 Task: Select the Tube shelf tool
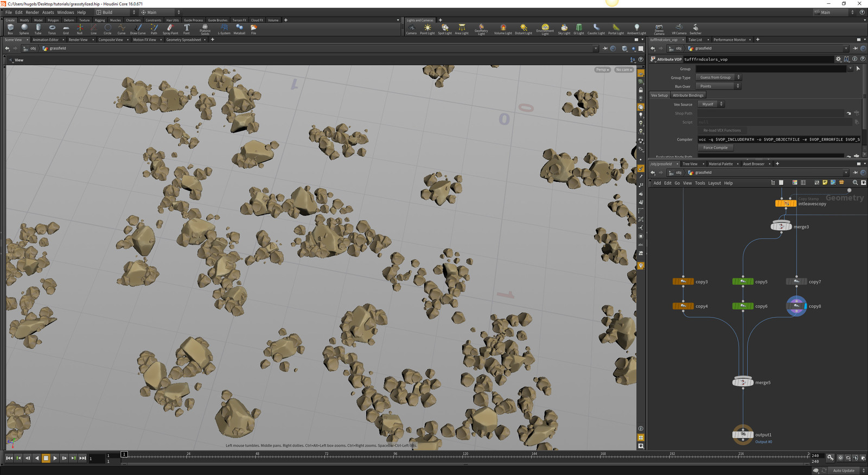38,29
